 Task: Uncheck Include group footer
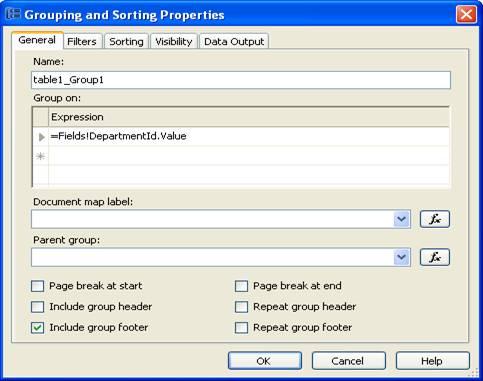(x=37, y=328)
